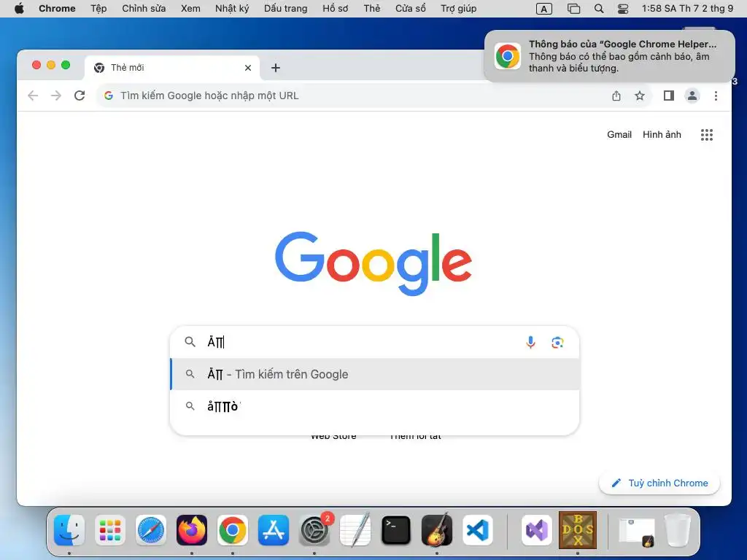Open the Chrome side panel
Screen dimensions: 747x560
tap(668, 96)
